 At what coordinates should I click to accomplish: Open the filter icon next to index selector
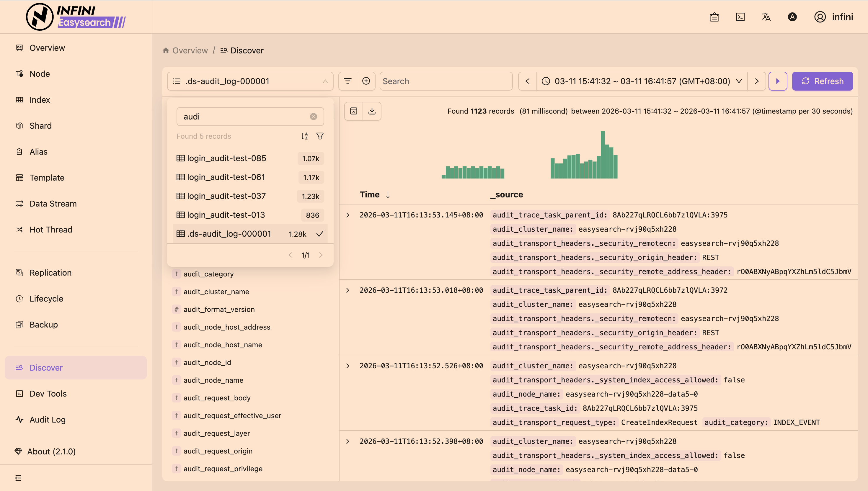347,81
